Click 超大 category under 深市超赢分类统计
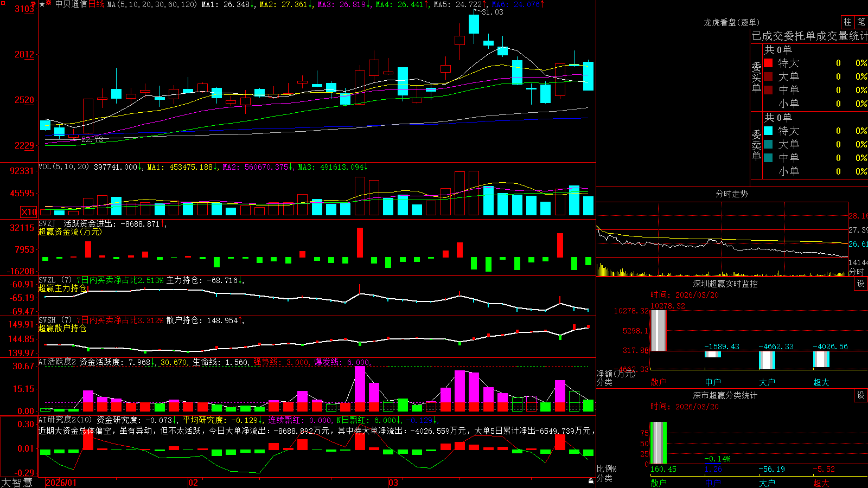The image size is (868, 488). click(821, 483)
